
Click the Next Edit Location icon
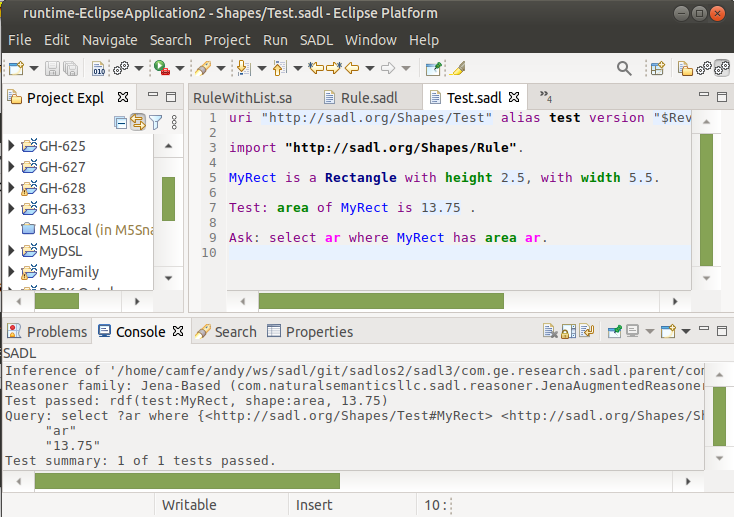coord(334,68)
